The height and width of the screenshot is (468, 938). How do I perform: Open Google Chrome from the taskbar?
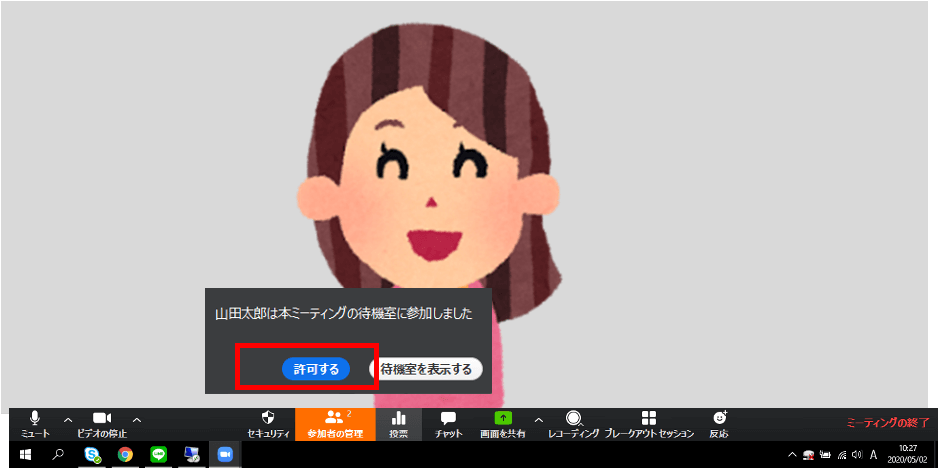(125, 454)
